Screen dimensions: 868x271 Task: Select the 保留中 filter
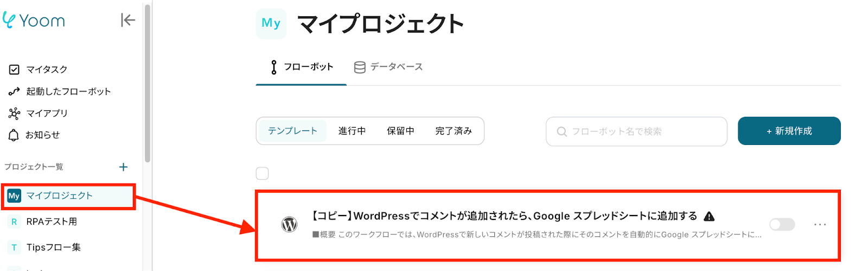coord(400,131)
